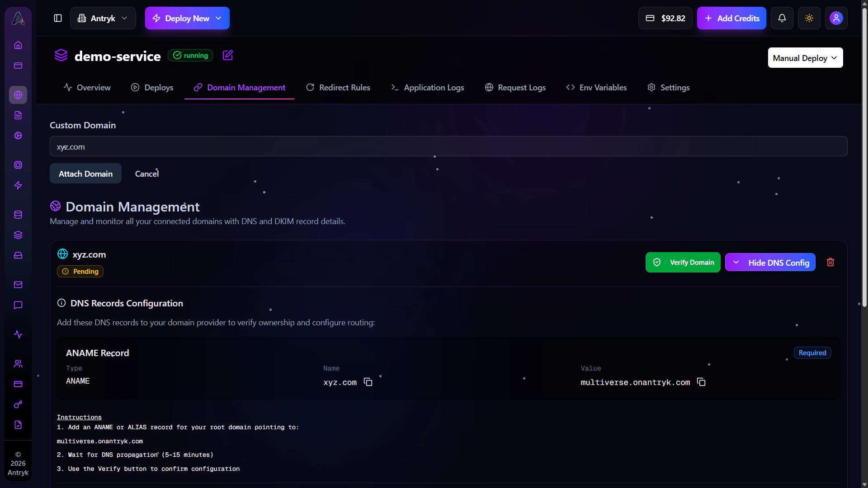Open the lightning bolt icon in the sidebar
This screenshot has height=488, width=868.
pyautogui.click(x=18, y=185)
